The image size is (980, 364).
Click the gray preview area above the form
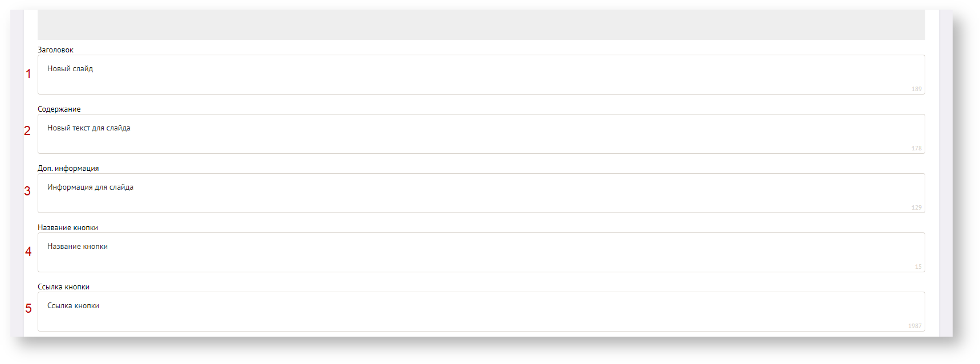point(481,24)
